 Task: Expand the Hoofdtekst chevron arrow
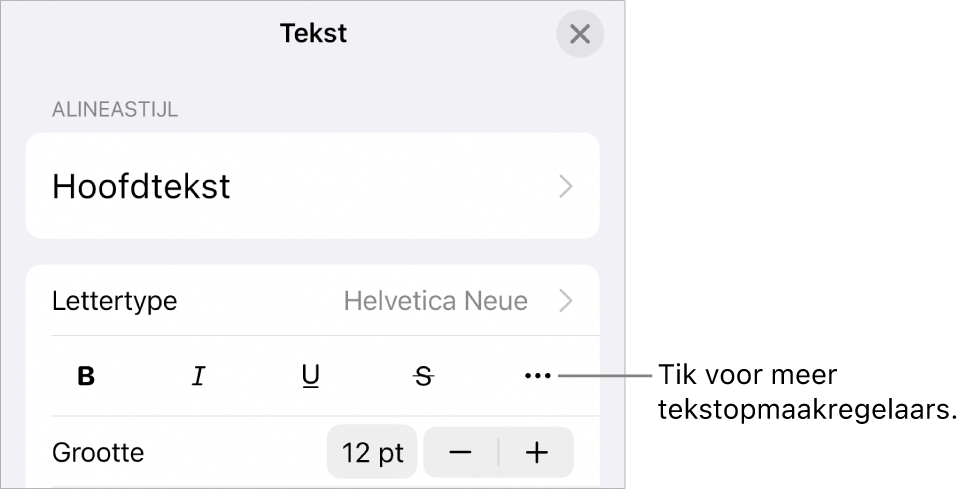[x=566, y=187]
